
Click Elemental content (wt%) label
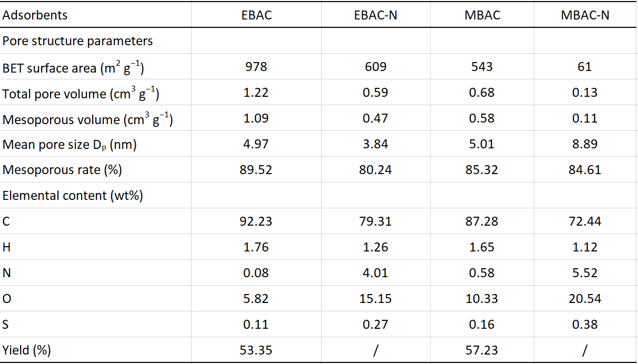73,196
